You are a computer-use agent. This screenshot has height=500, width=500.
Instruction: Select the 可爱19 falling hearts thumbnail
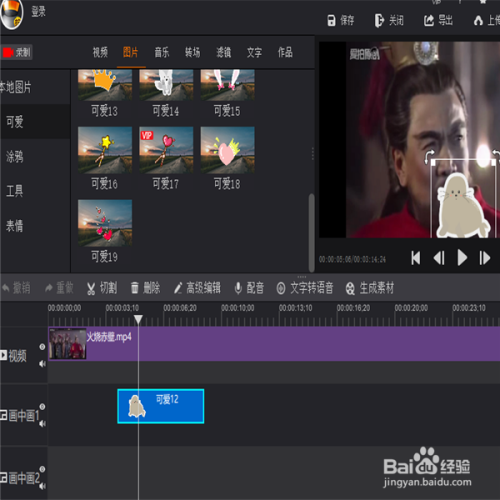pos(105,223)
